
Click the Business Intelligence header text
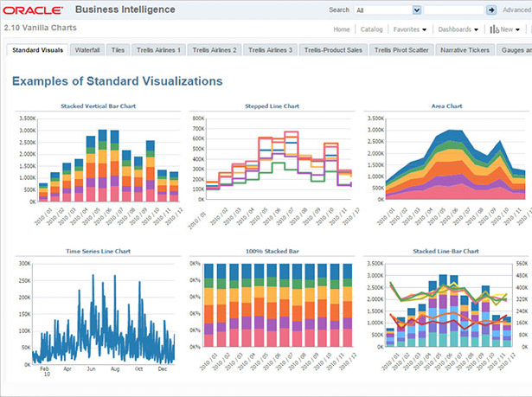click(x=125, y=10)
